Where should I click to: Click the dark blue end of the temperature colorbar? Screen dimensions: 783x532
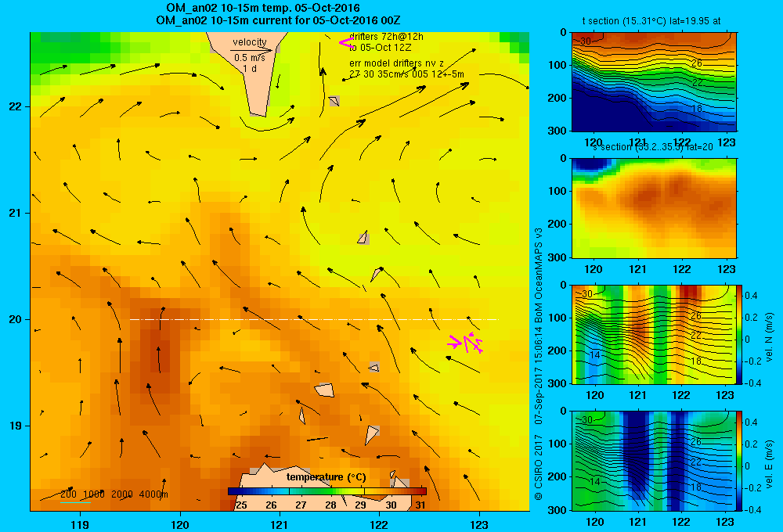pos(231,491)
